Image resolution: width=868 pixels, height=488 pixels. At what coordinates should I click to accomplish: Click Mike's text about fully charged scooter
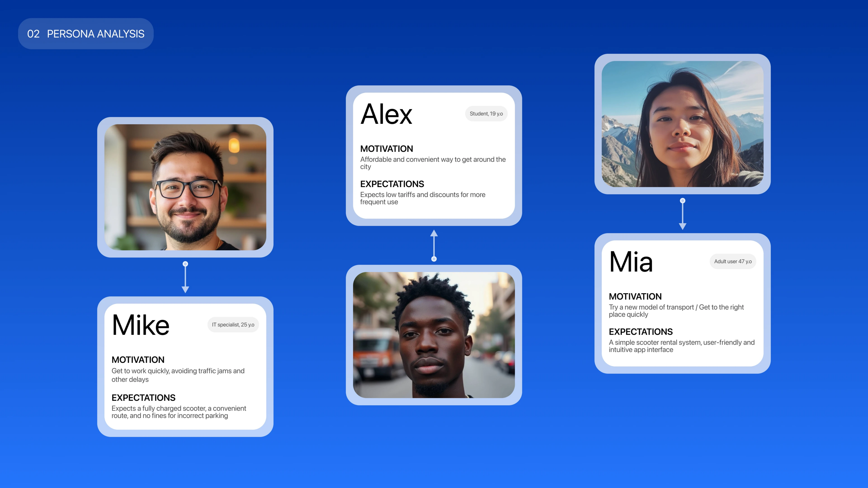(178, 412)
